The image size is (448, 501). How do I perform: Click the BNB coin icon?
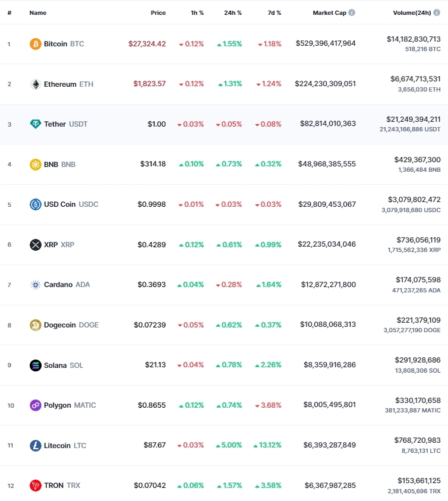click(36, 164)
